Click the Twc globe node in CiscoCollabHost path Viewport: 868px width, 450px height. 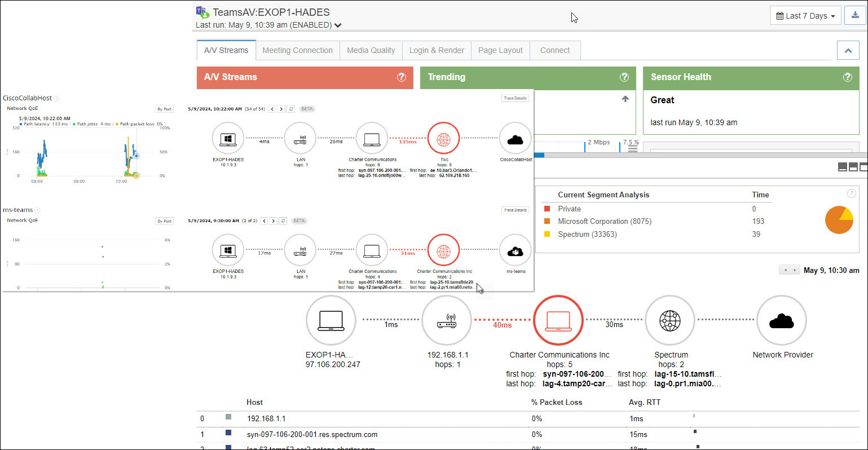[444, 138]
